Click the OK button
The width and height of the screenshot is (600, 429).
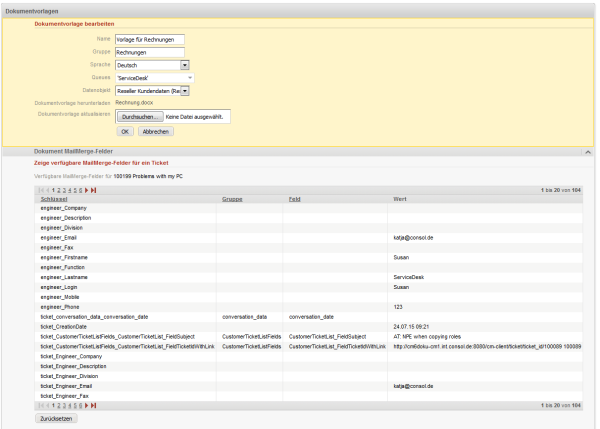pos(125,131)
